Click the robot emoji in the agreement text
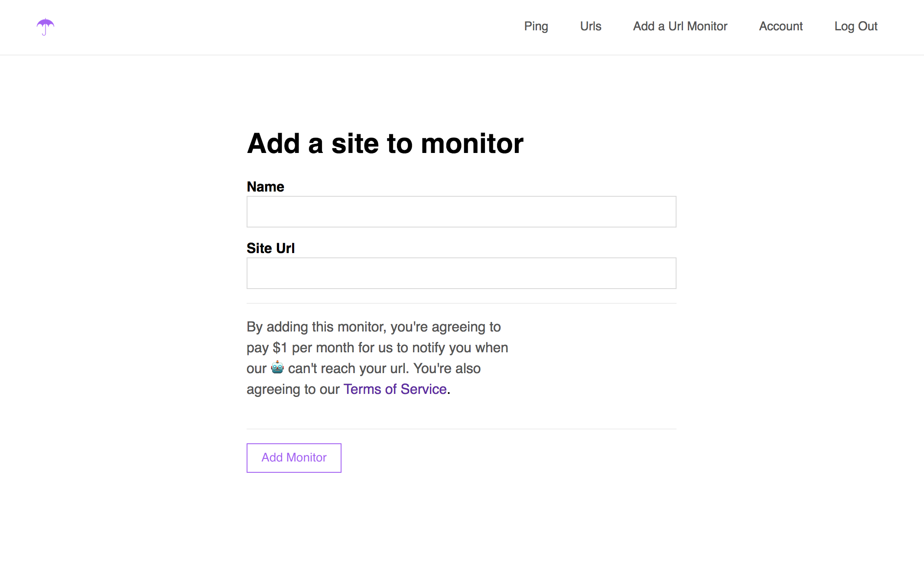 coord(277,368)
